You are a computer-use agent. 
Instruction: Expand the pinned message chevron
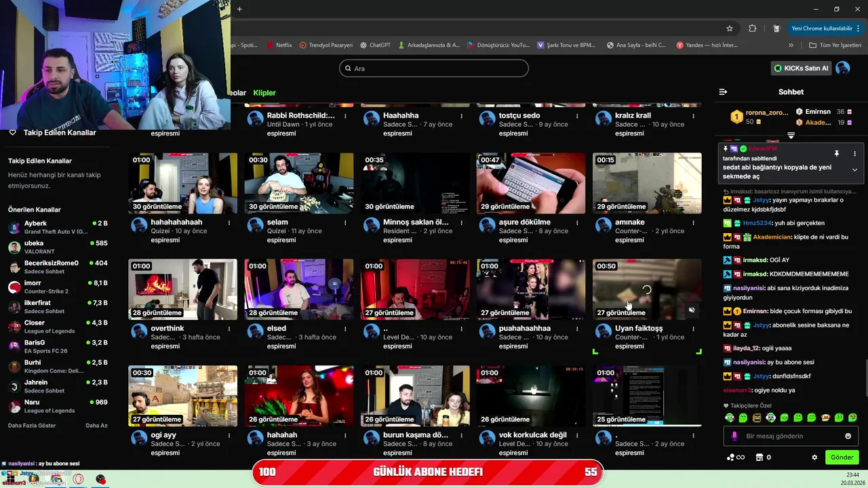pos(854,169)
